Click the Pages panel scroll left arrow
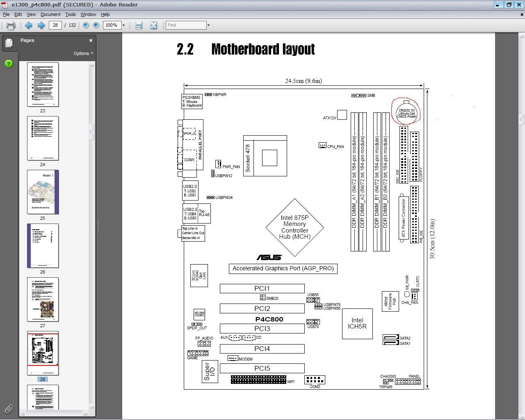Image resolution: width=525 pixels, height=420 pixels. 22,413
